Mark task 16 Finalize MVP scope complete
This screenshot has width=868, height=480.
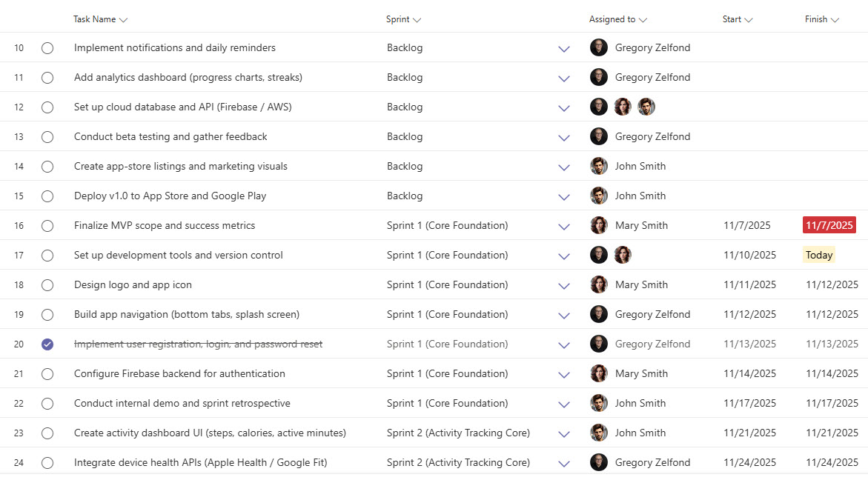47,226
